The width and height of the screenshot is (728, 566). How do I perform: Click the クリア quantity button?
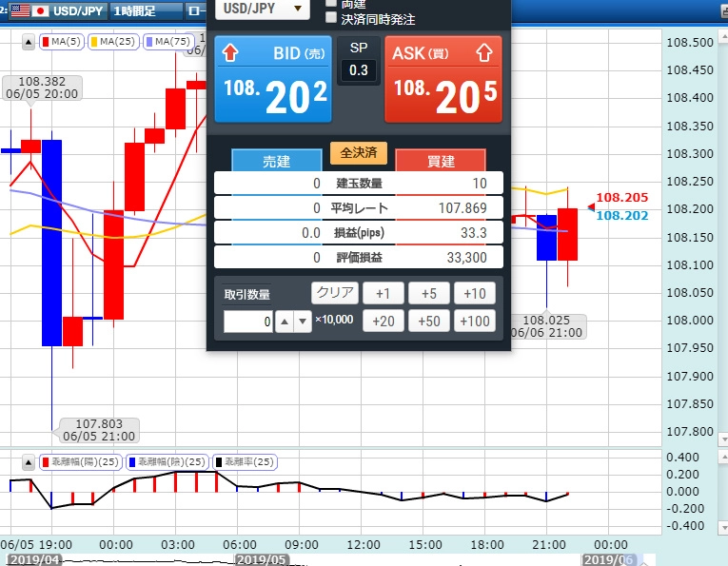(335, 293)
